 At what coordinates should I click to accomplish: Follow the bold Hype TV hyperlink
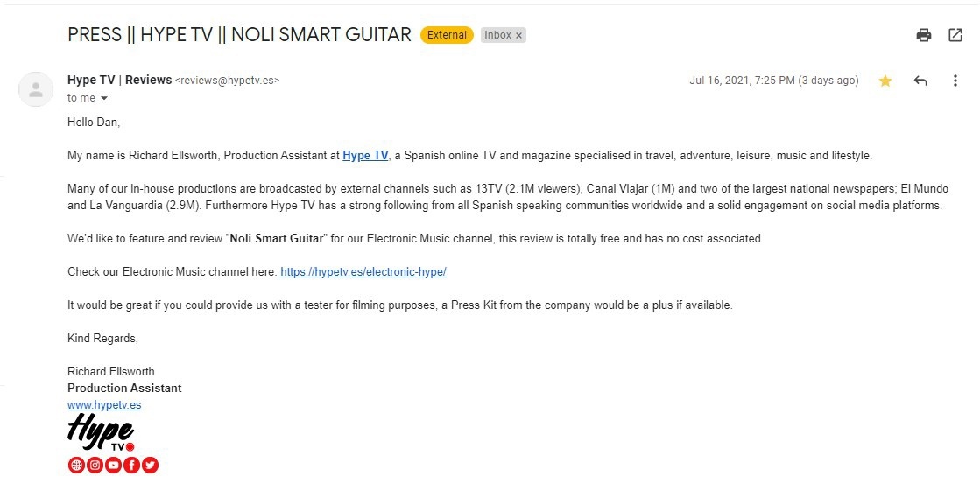pos(365,156)
